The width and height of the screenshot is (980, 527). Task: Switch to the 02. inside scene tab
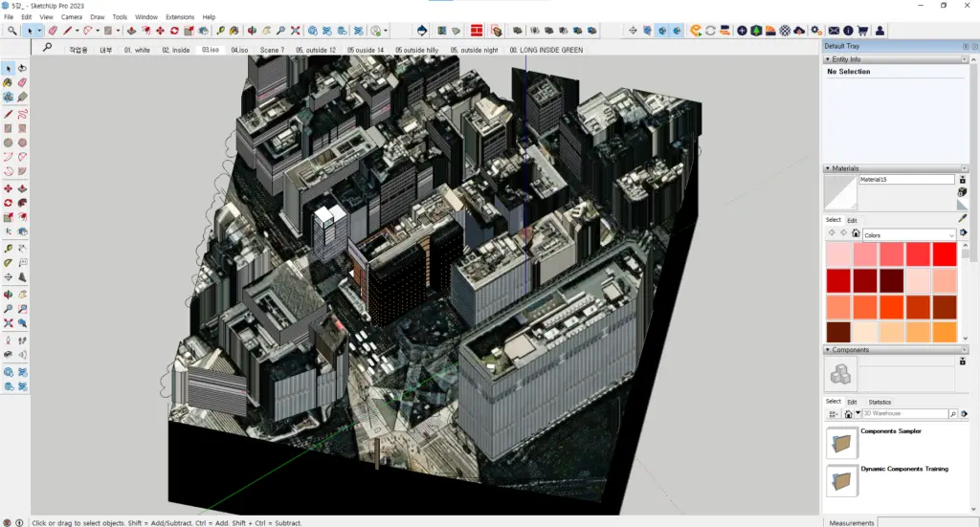pyautogui.click(x=176, y=50)
